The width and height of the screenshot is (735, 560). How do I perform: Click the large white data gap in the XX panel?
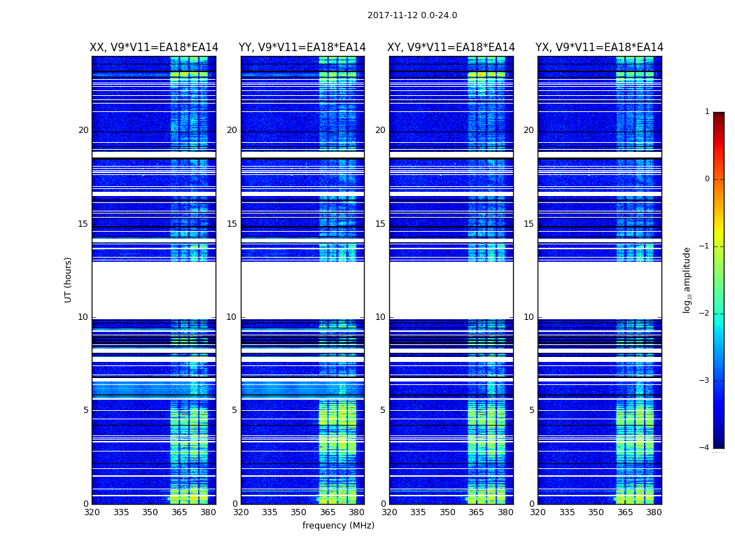154,290
